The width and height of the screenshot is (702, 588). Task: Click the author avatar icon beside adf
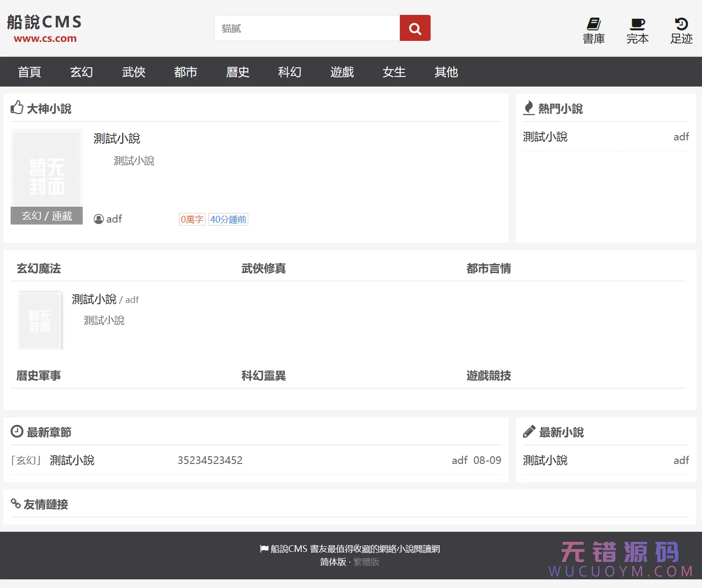click(x=99, y=219)
